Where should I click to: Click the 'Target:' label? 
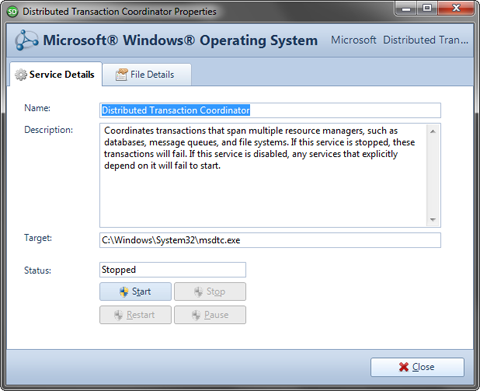coord(38,238)
